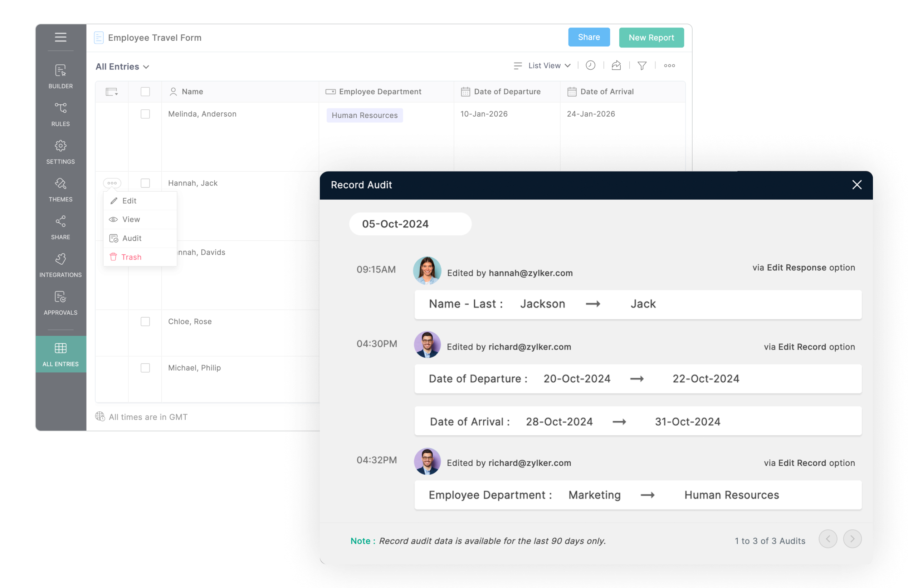Tick the Chloe, Rose row checkbox
908x588 pixels.
click(x=145, y=322)
